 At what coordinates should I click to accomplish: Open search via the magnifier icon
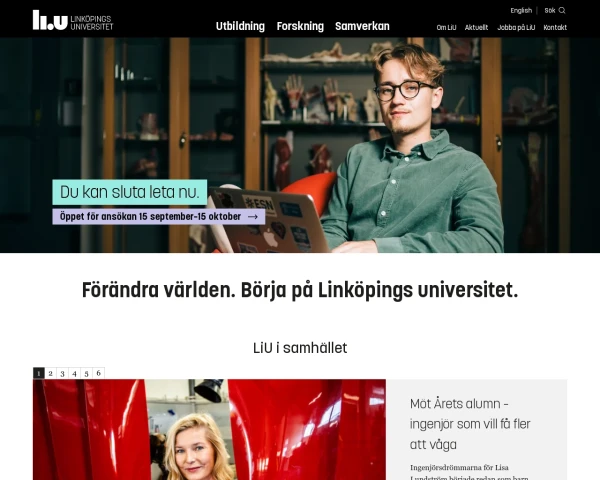coord(562,10)
